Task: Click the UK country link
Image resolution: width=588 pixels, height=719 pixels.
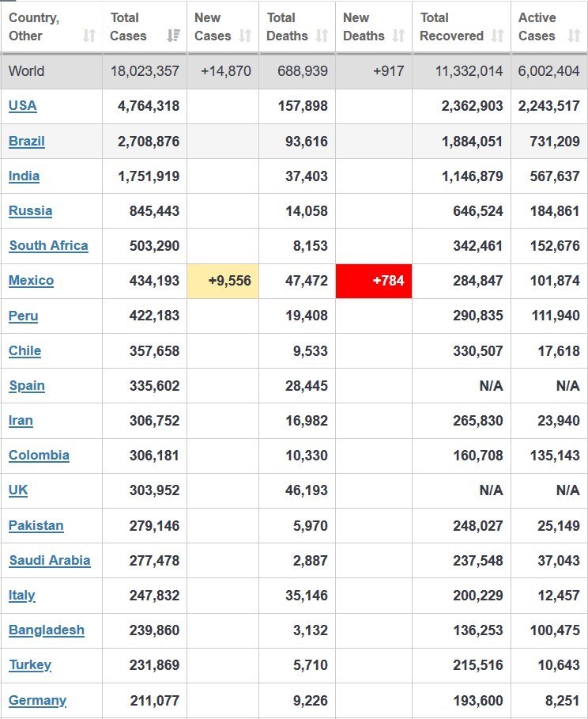Action: pyautogui.click(x=18, y=490)
